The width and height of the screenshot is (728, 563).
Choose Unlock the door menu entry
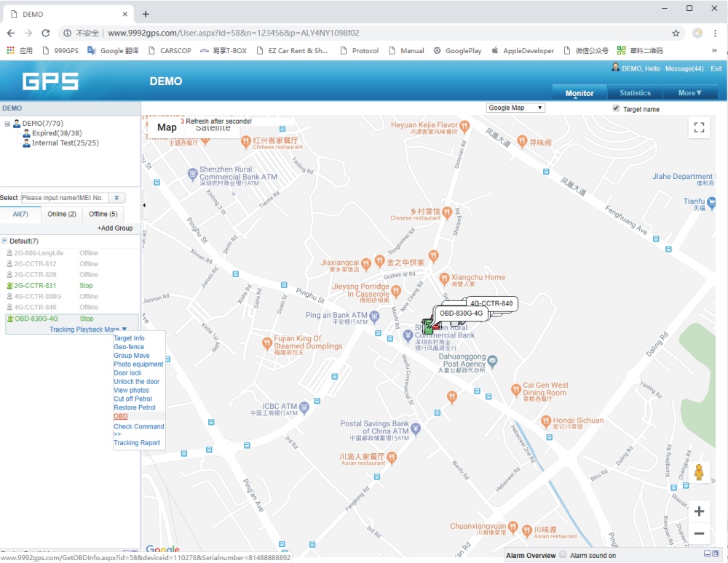pyautogui.click(x=137, y=382)
